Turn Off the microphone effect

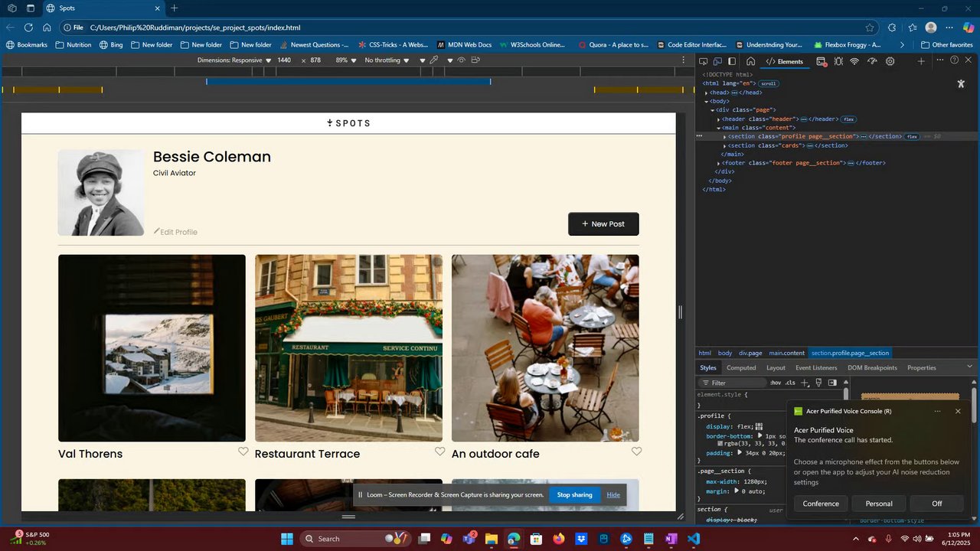(x=937, y=504)
